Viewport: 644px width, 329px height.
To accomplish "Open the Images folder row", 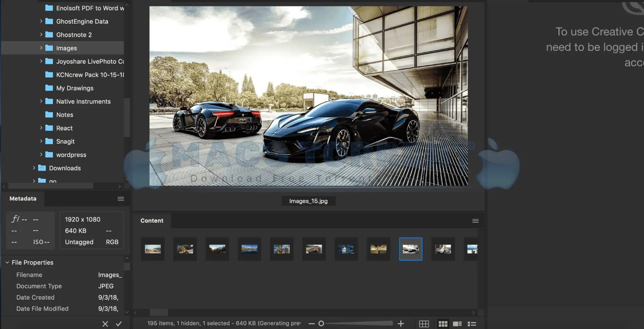I will [63, 48].
